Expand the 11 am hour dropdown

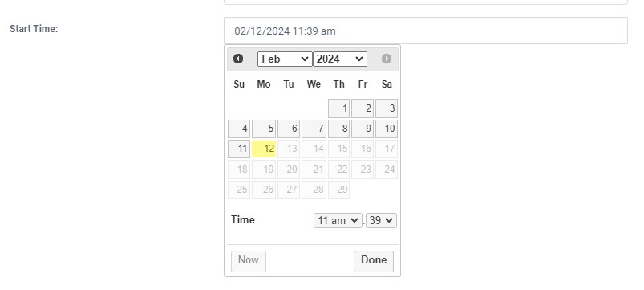click(338, 220)
